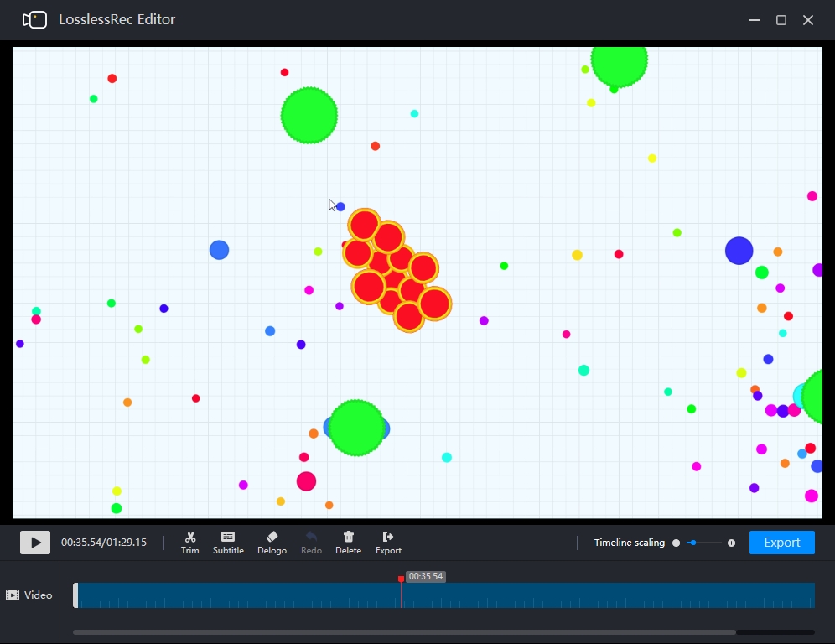Click the left trim handle of clip
Viewport: 835px width, 644px height.
pyautogui.click(x=75, y=595)
